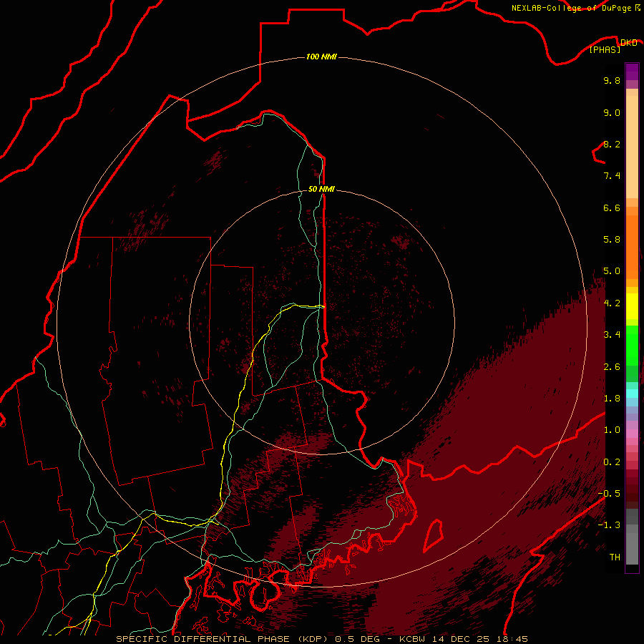Screen dimensions: 644x644
Task: Click the 5.0 scale value
Action: pos(612,271)
